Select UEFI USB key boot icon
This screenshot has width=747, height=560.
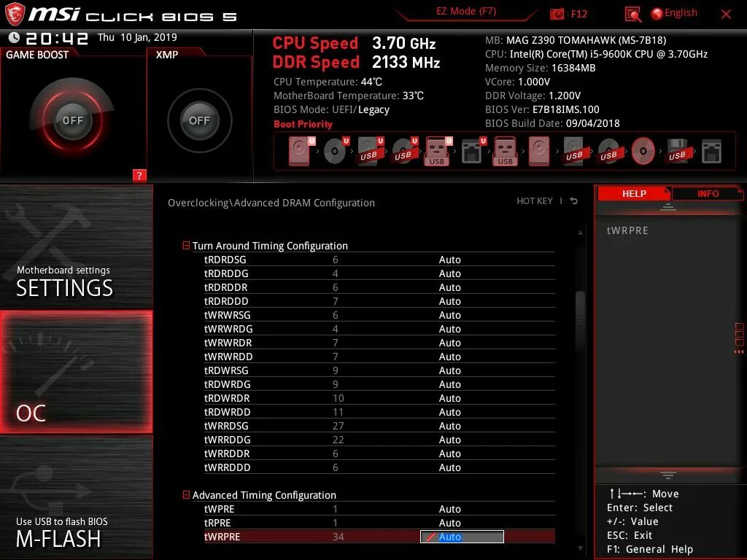[x=438, y=152]
